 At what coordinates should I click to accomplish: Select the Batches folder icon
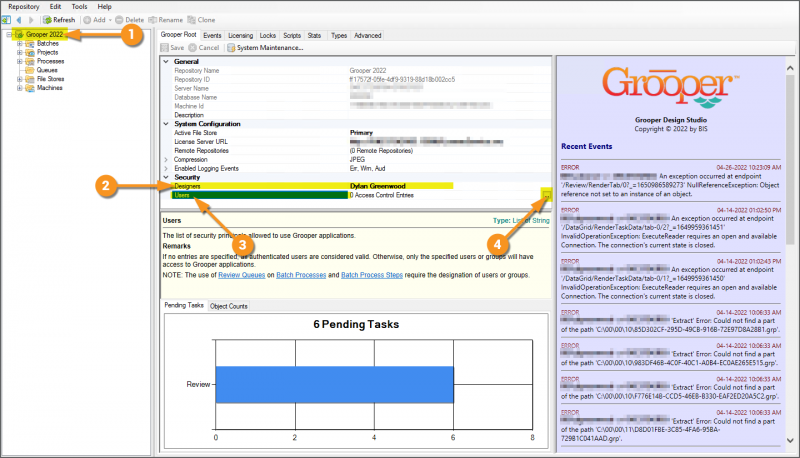coord(30,44)
